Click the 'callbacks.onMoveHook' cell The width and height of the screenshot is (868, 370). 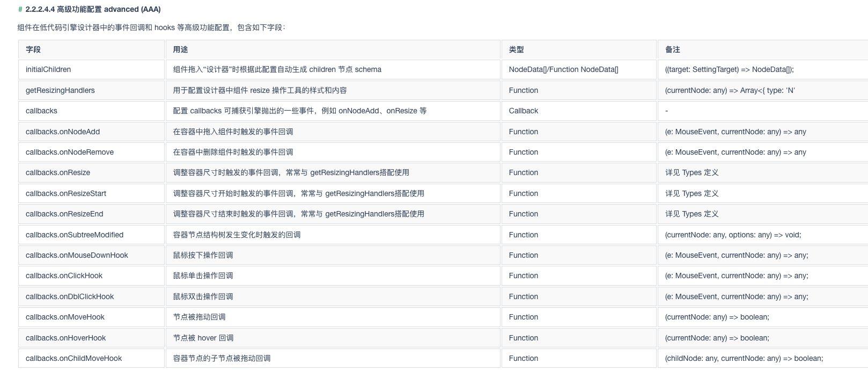[91, 317]
